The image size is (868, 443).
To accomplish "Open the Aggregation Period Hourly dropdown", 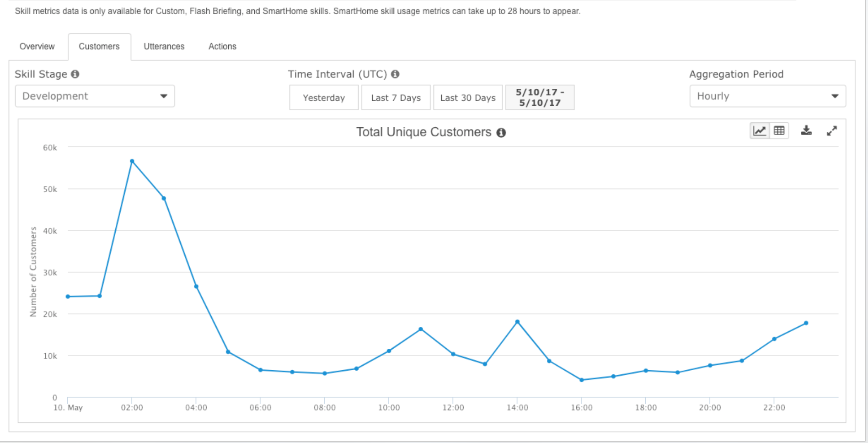I will 767,96.
